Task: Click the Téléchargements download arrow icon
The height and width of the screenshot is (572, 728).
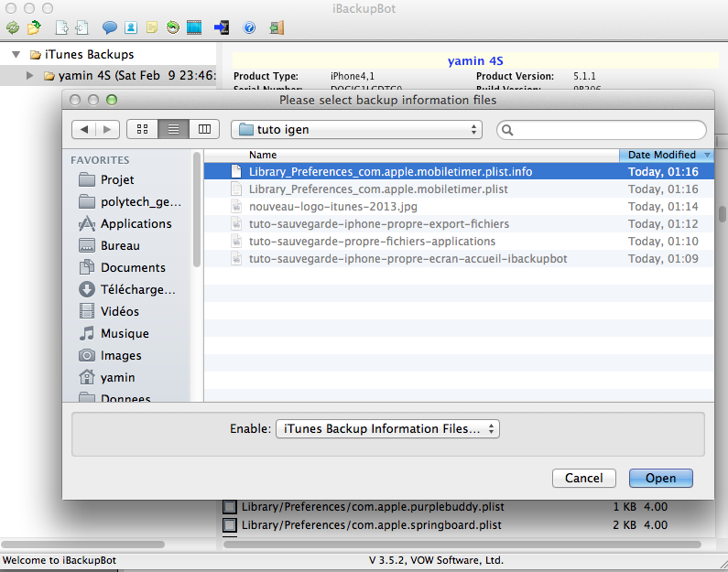Action: click(x=87, y=289)
